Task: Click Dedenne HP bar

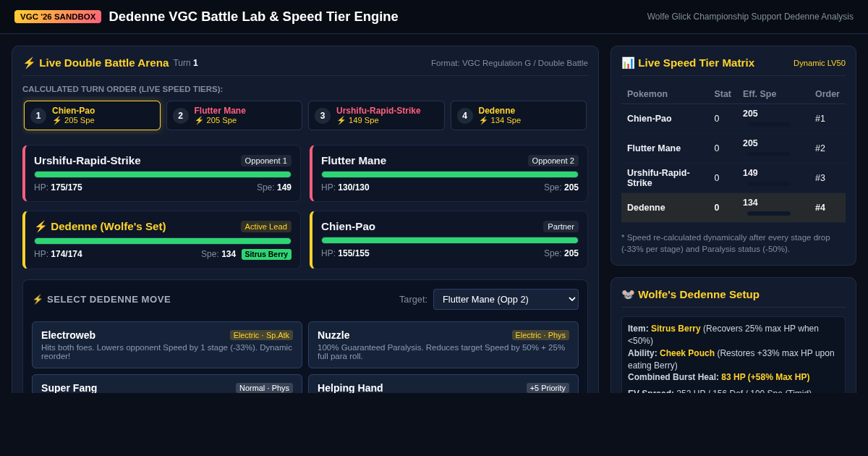Action: (x=163, y=241)
